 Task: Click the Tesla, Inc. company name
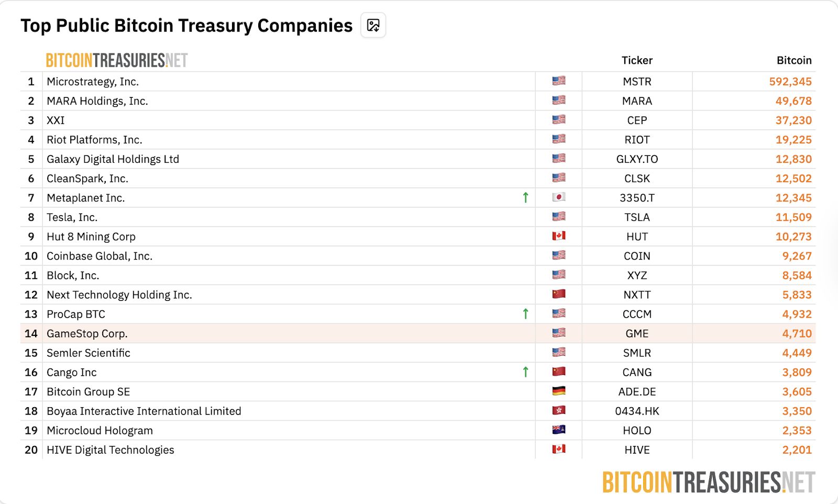click(x=72, y=217)
